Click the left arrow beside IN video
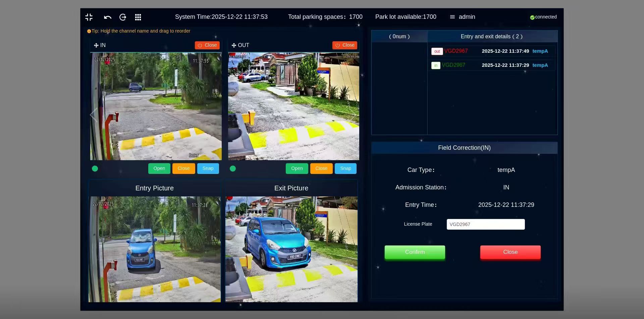This screenshot has height=319, width=644. tap(94, 115)
